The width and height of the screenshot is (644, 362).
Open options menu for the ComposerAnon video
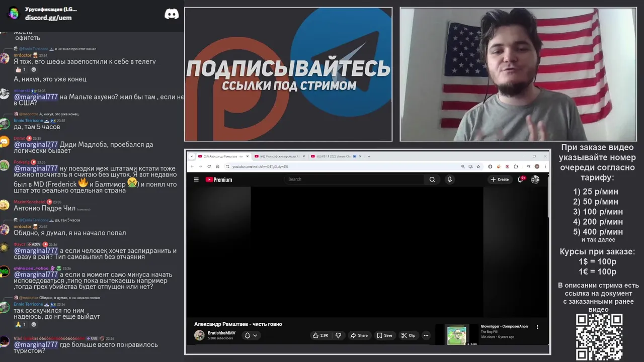pos(537,327)
